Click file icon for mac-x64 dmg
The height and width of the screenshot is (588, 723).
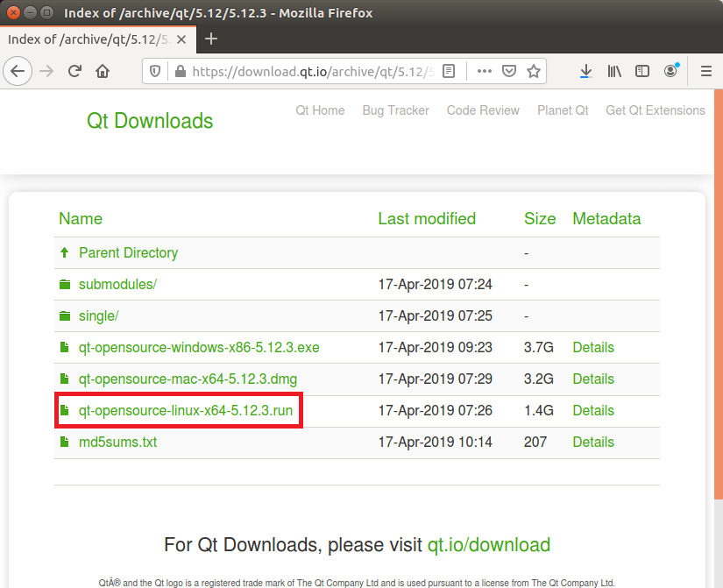click(65, 379)
